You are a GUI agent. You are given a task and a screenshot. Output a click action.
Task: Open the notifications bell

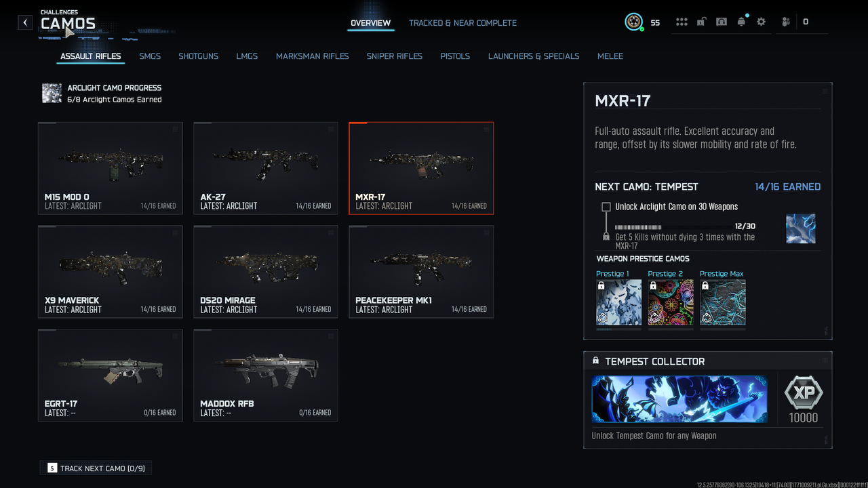pyautogui.click(x=741, y=22)
